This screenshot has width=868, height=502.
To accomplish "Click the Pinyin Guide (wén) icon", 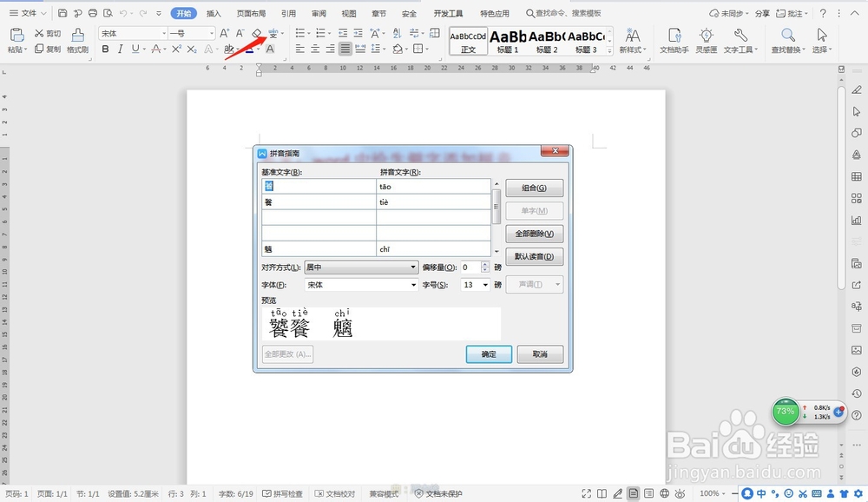I will [273, 33].
